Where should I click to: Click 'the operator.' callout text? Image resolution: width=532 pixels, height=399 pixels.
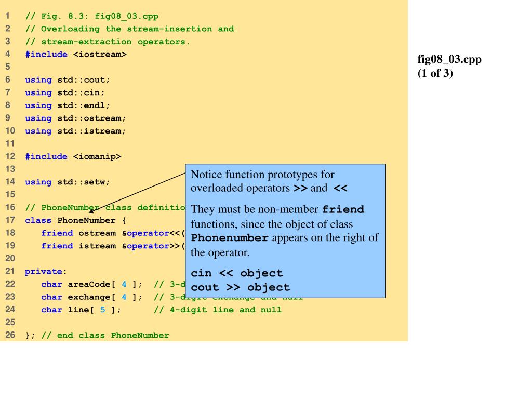(x=220, y=253)
